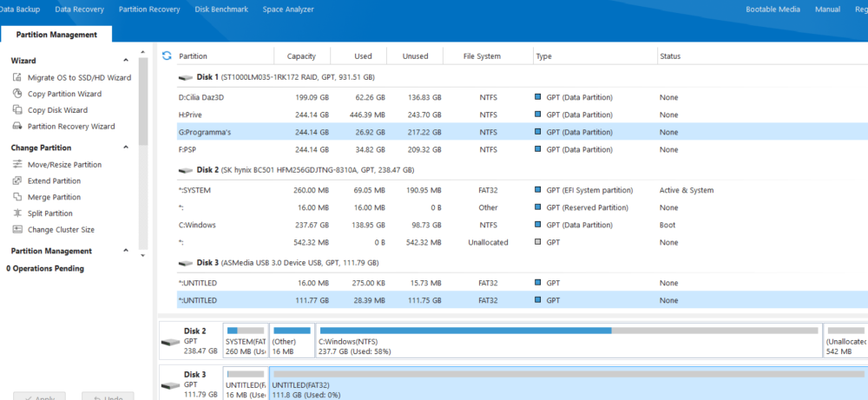Screen dimensions: 868x400
Task: Switch to Partition Management tab
Action: (x=56, y=35)
